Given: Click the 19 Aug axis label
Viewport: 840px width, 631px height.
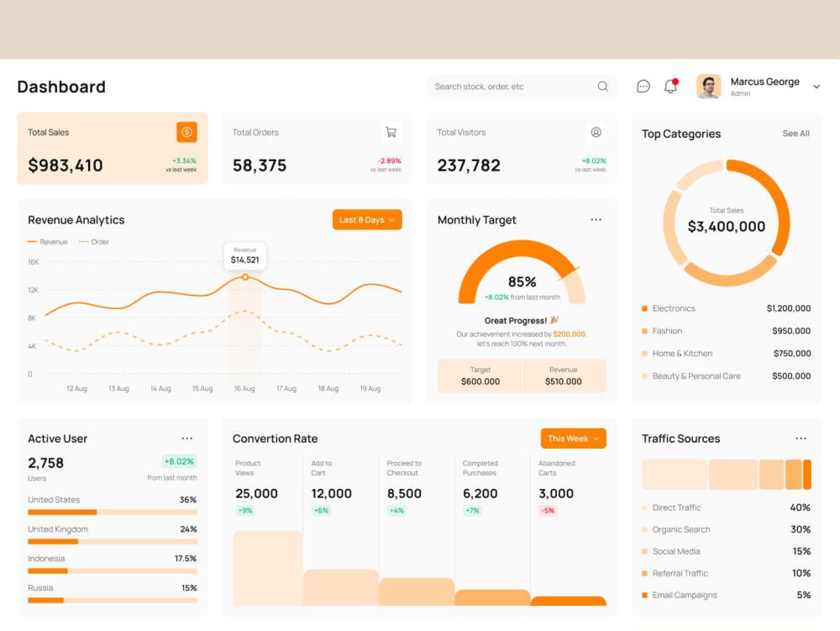Looking at the screenshot, I should (370, 388).
